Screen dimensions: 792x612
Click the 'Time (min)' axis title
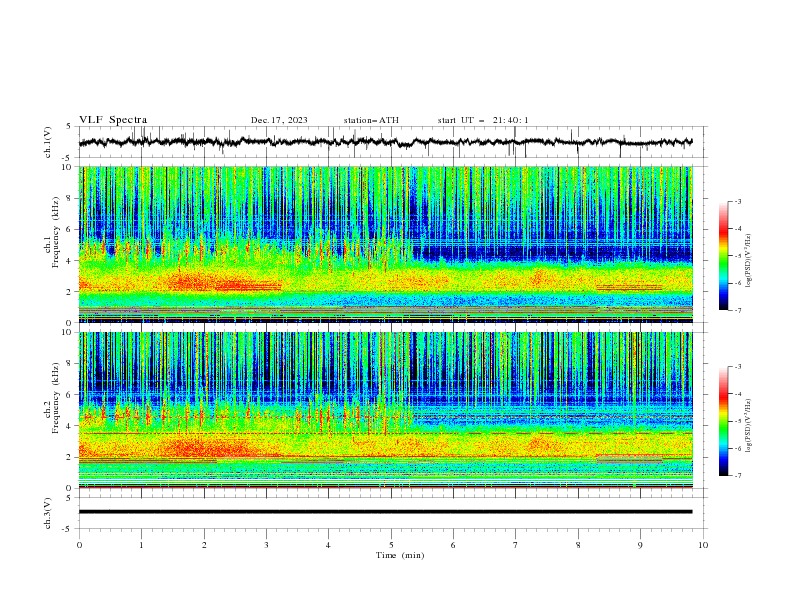[x=400, y=555]
